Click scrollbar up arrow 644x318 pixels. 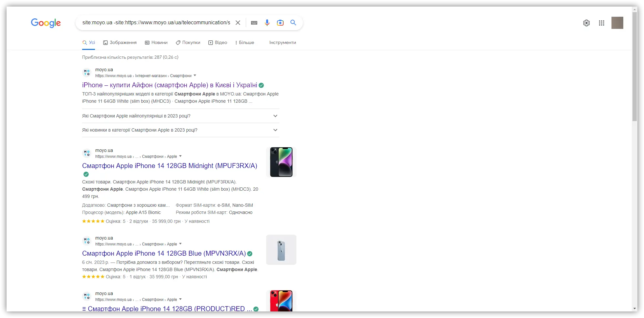pos(635,9)
